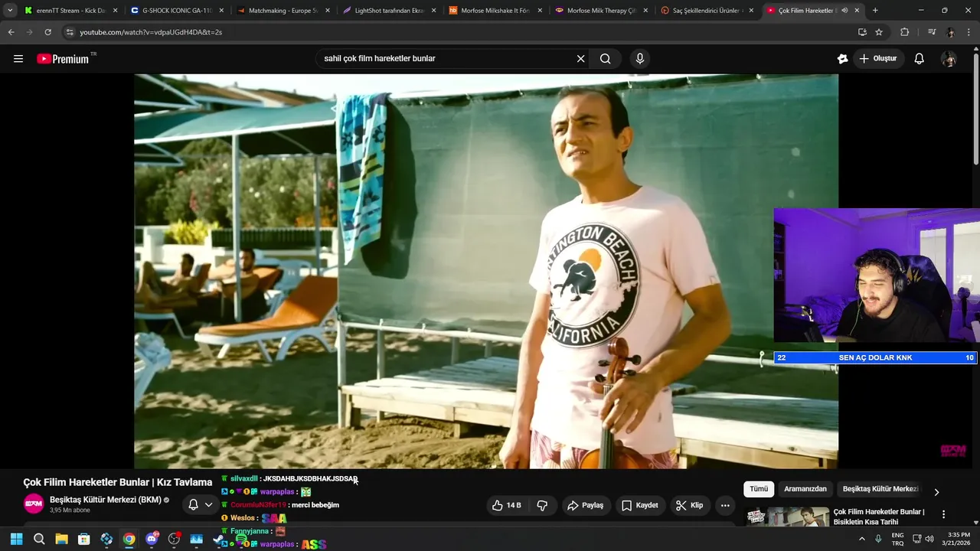Open File Explorer from the taskbar

click(61, 539)
